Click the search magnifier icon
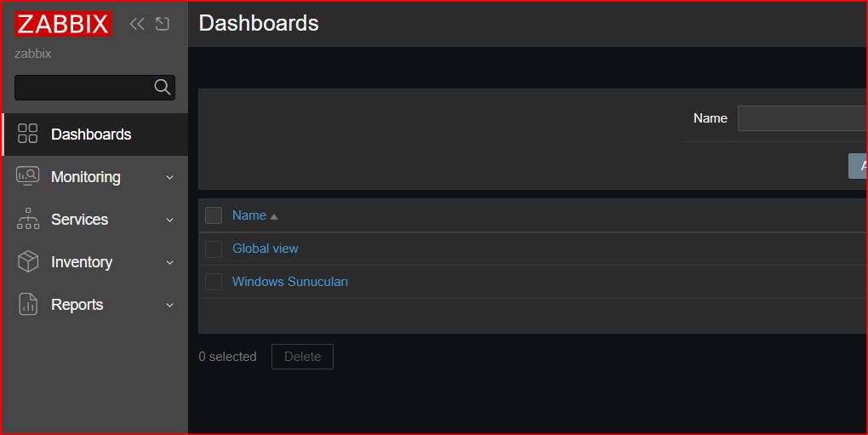The width and height of the screenshot is (868, 435). [163, 87]
